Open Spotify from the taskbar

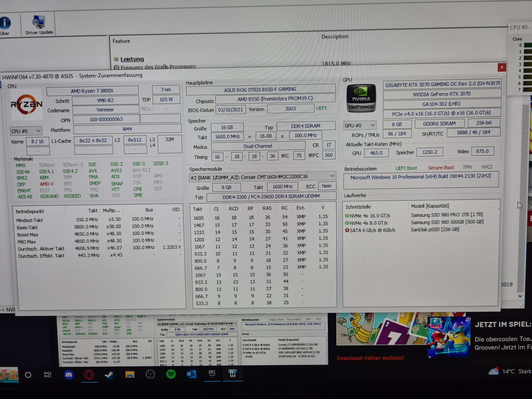point(171,374)
